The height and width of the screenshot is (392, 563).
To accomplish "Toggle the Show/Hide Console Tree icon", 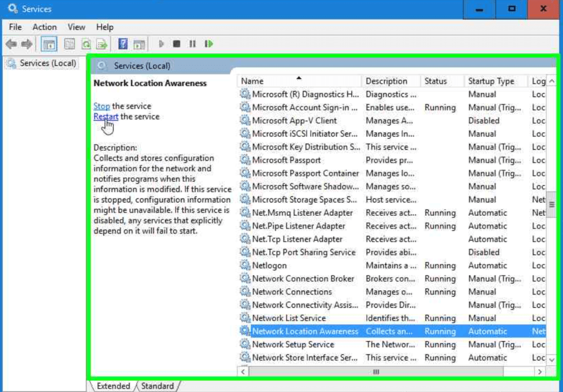I will (x=49, y=44).
